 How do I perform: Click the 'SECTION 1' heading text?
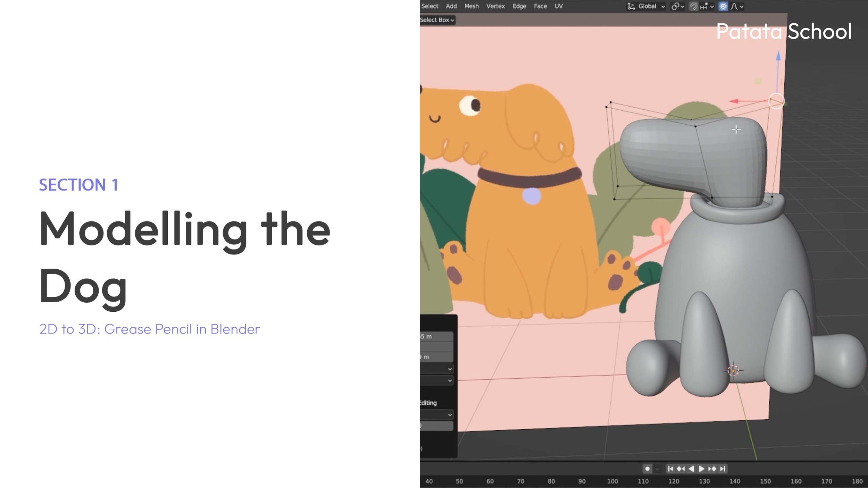[78, 185]
